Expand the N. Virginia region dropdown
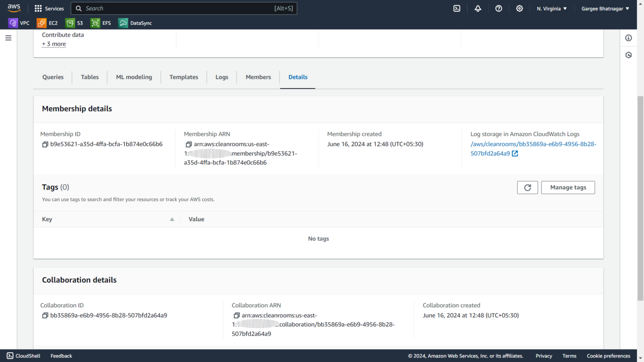644x362 pixels. click(x=552, y=8)
